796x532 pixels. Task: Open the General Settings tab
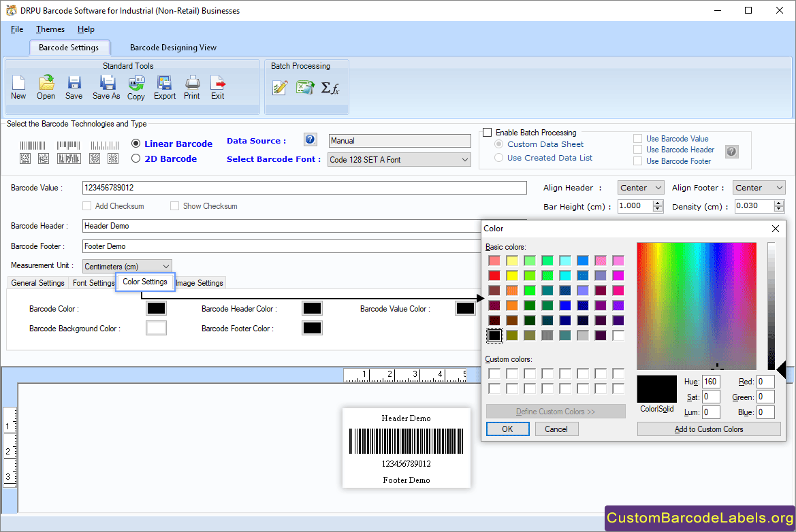tap(37, 283)
